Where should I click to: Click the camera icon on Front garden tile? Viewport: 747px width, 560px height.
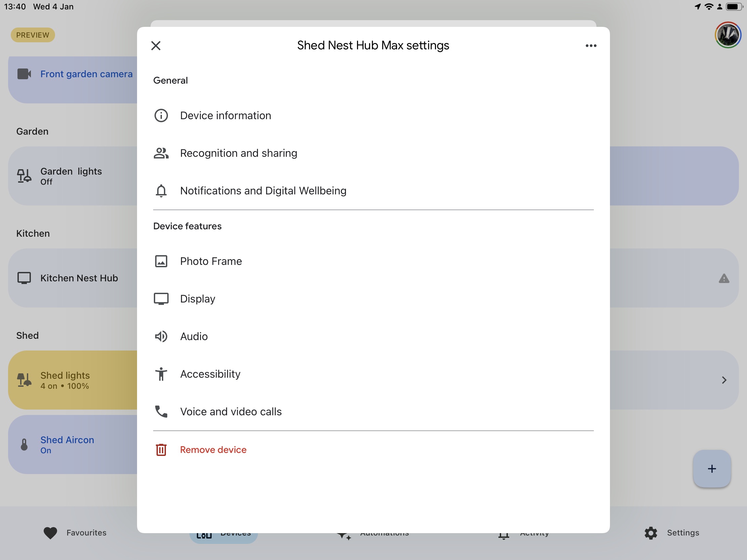24,74
